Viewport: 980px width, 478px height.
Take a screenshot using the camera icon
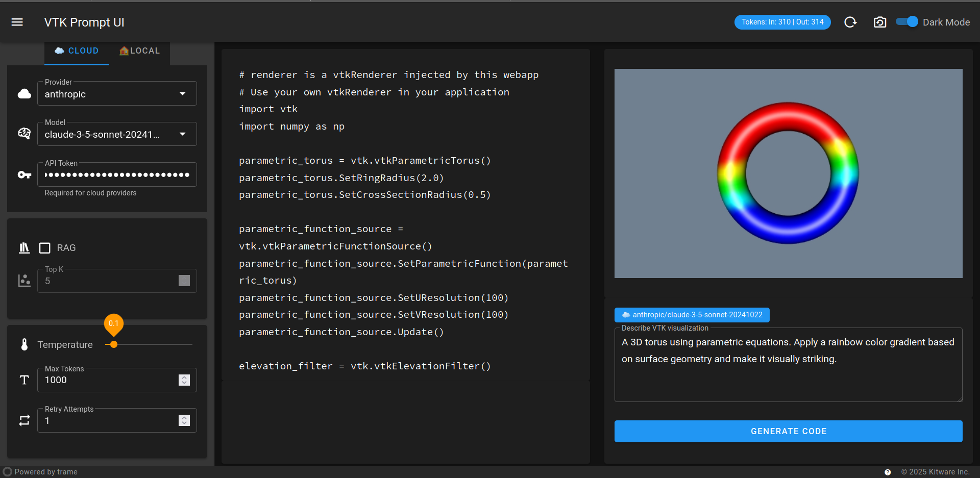879,22
